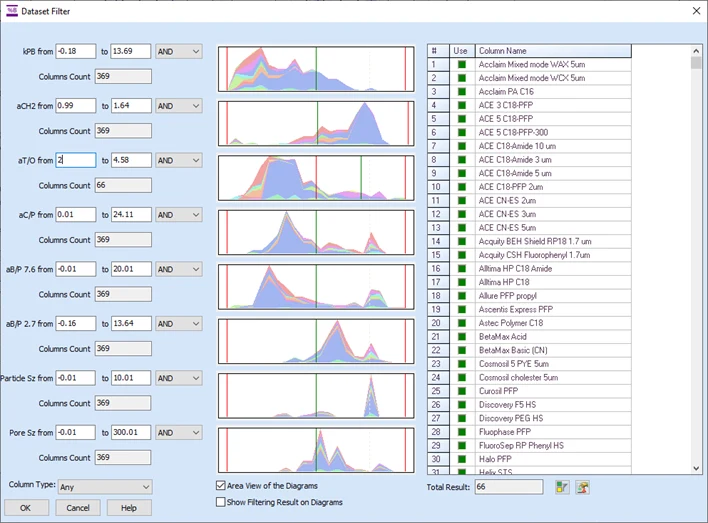Click the Dataset Filter app icon in the title bar
This screenshot has height=523, width=708.
coord(12,11)
